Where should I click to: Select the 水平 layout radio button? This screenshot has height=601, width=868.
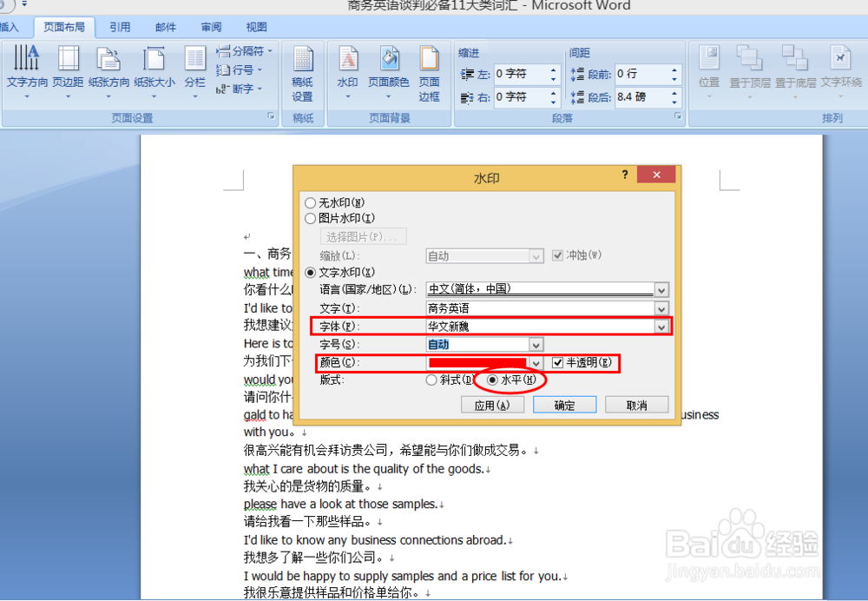click(492, 380)
